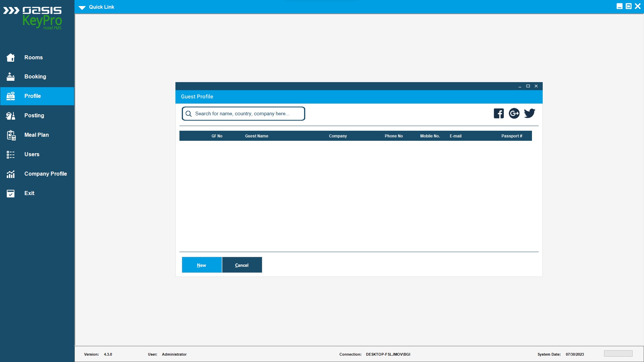644x362 pixels.
Task: Sort by Guest Name column header
Action: [257, 136]
